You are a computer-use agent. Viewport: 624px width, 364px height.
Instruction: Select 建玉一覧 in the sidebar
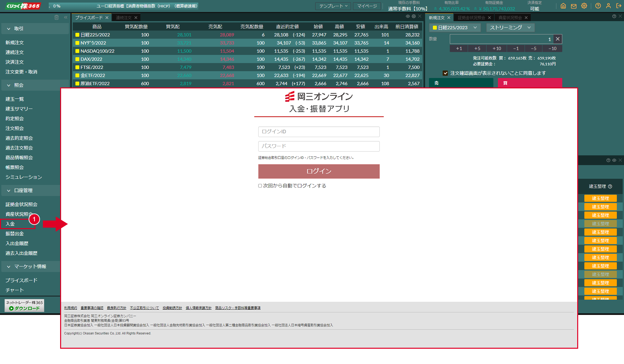point(15,99)
